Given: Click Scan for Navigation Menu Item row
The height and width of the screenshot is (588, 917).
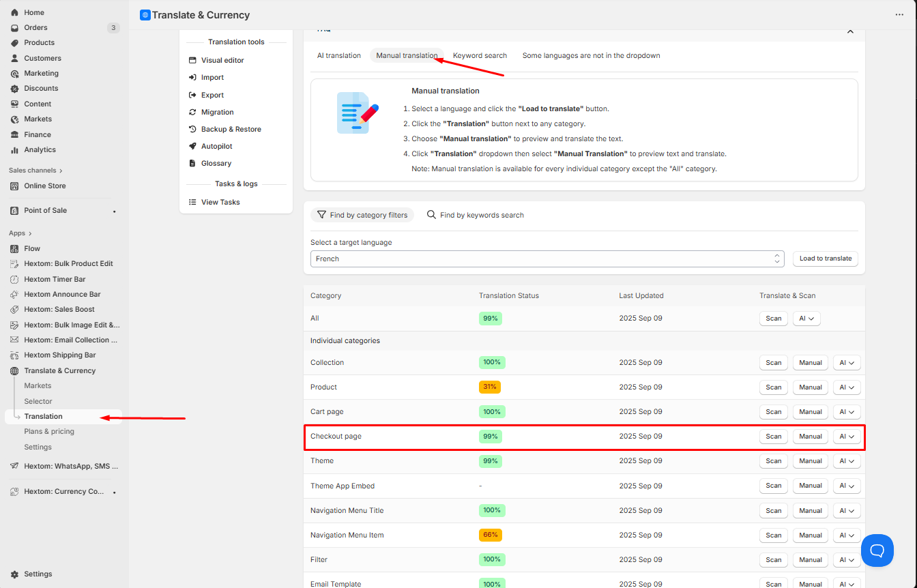Looking at the screenshot, I should 774,535.
